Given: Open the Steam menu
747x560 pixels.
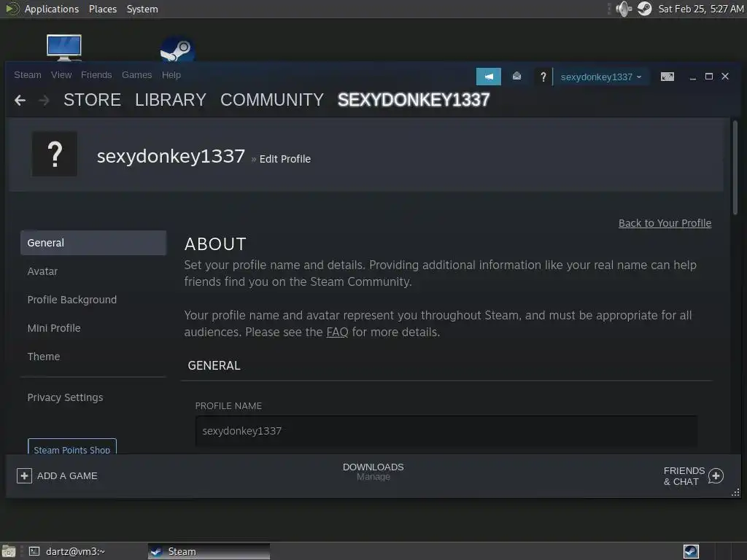Looking at the screenshot, I should (x=28, y=75).
